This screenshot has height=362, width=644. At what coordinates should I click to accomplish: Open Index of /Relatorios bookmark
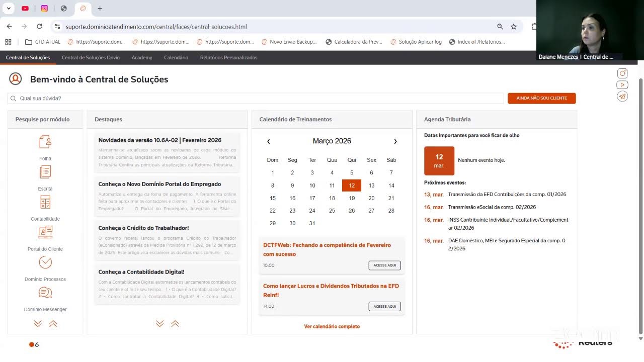477,42
